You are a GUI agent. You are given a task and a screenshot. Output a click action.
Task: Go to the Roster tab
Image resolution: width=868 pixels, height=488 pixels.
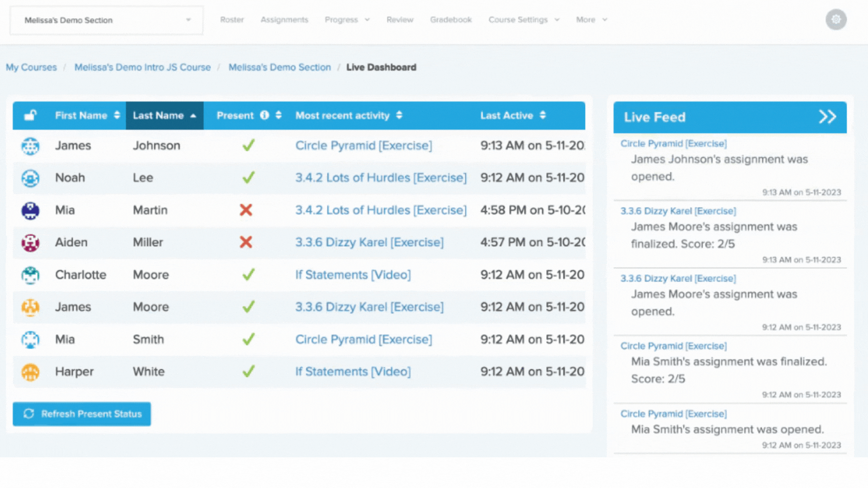232,20
